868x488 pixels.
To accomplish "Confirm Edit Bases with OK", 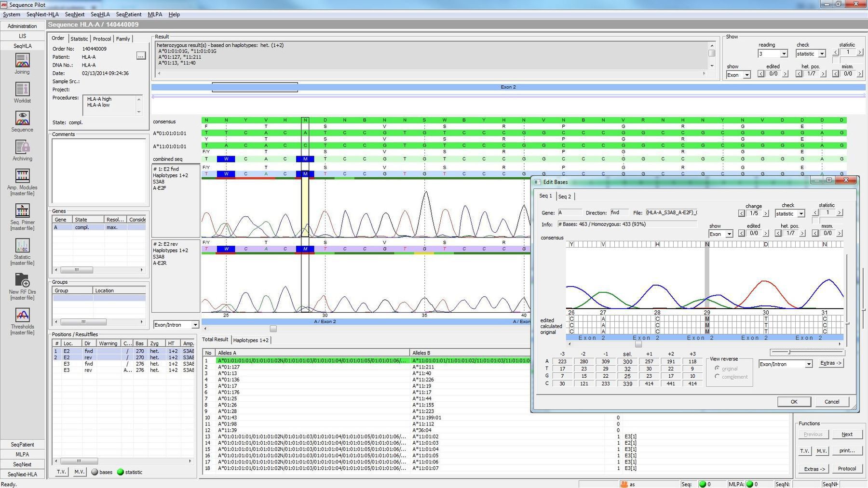I will click(x=793, y=401).
